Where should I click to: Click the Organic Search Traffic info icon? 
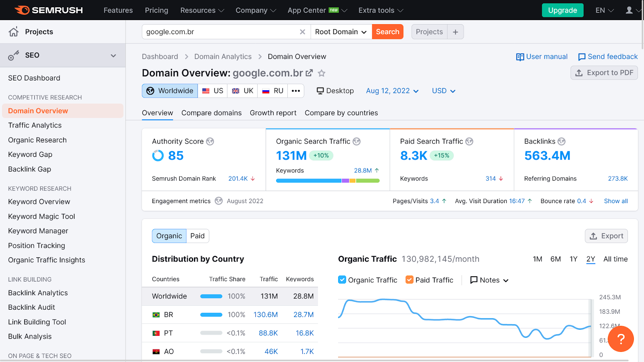click(357, 142)
